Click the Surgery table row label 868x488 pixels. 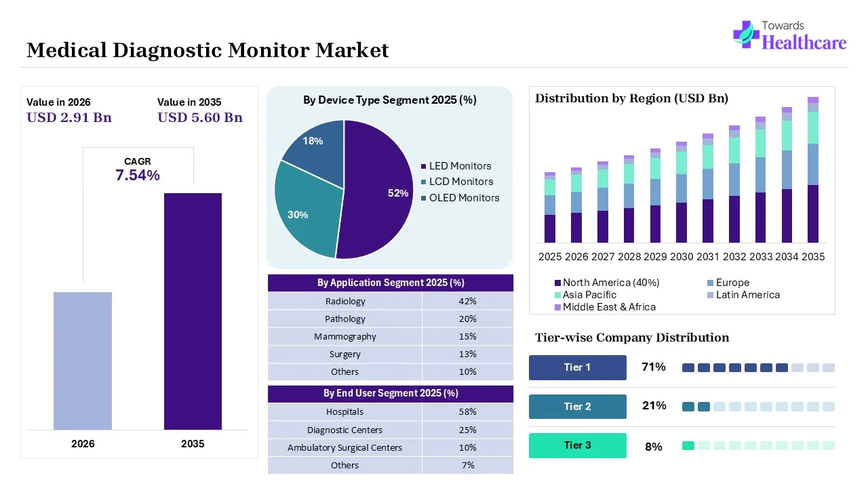click(345, 354)
